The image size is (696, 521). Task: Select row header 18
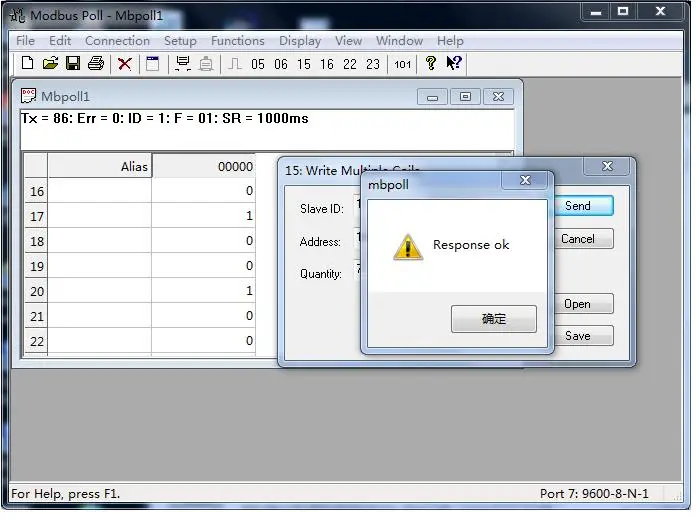(x=36, y=241)
